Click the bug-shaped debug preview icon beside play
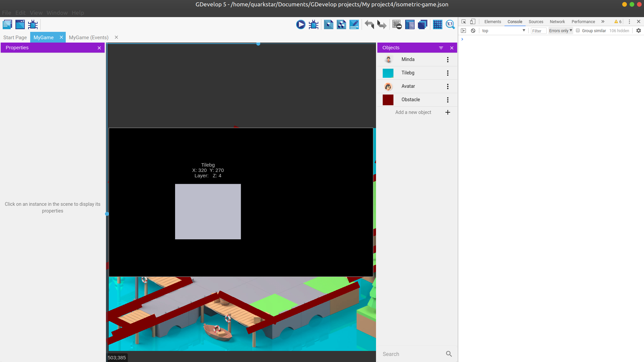Image resolution: width=644 pixels, height=362 pixels. pos(314,24)
